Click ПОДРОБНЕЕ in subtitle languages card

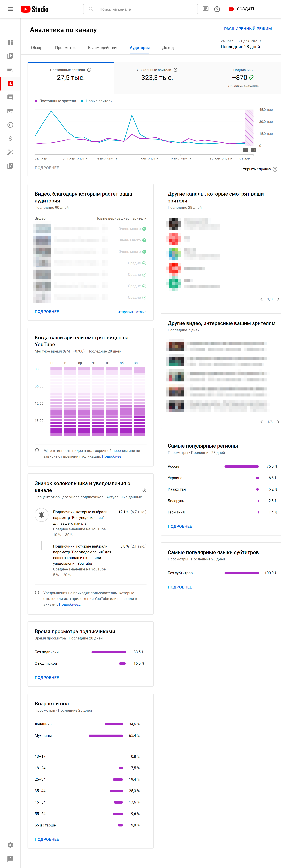click(180, 587)
